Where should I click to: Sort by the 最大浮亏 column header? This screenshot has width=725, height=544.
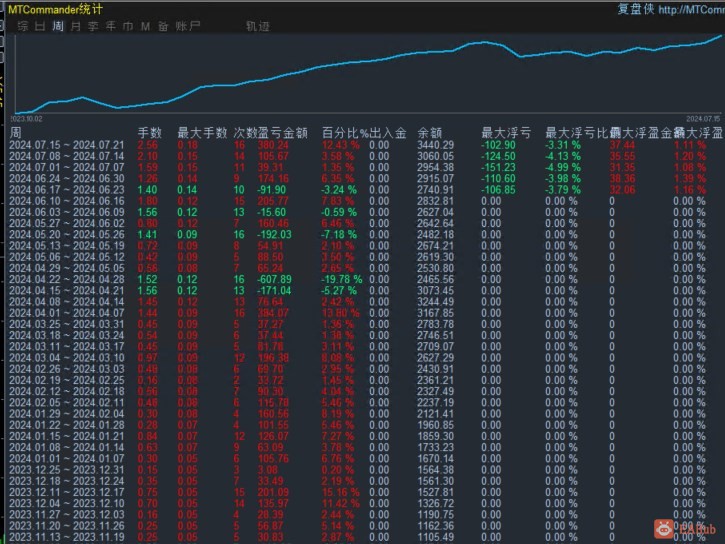506,133
